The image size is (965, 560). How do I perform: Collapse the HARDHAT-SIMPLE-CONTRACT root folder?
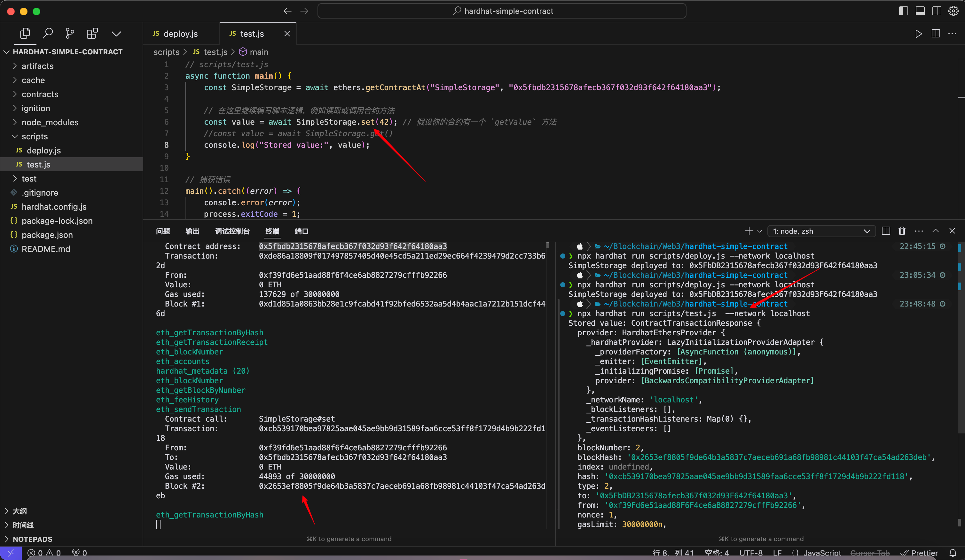pos(71,52)
